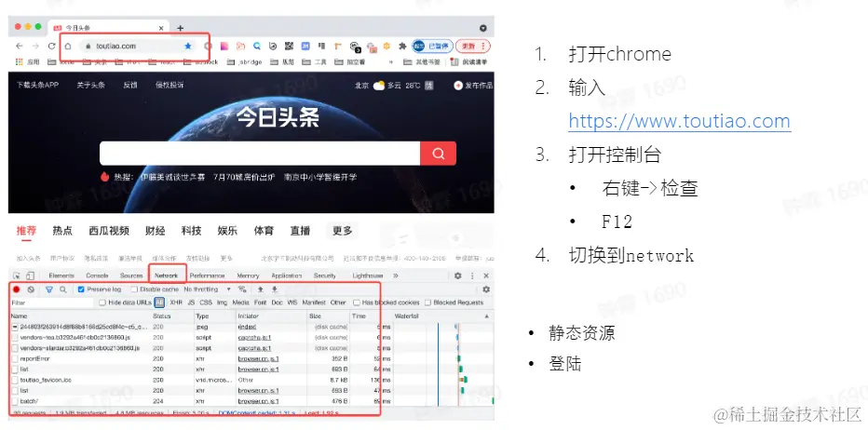Click hot search 7月70城房价出炉
The height and width of the screenshot is (430, 868).
click(244, 177)
